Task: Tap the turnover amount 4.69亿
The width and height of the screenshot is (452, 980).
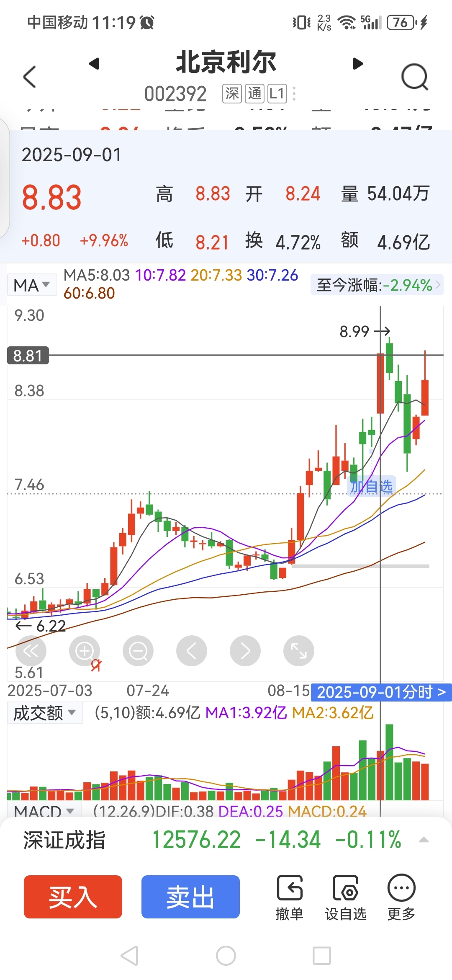Action: pos(403,242)
